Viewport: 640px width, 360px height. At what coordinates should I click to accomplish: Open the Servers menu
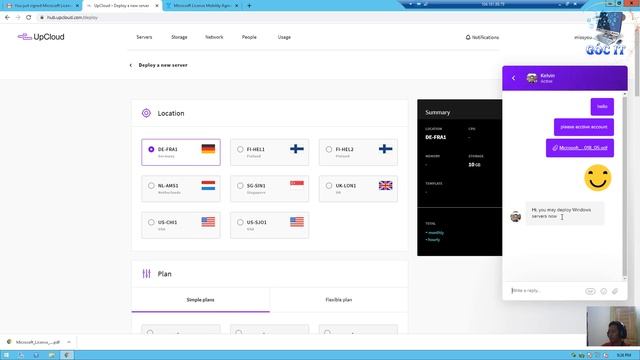click(144, 37)
